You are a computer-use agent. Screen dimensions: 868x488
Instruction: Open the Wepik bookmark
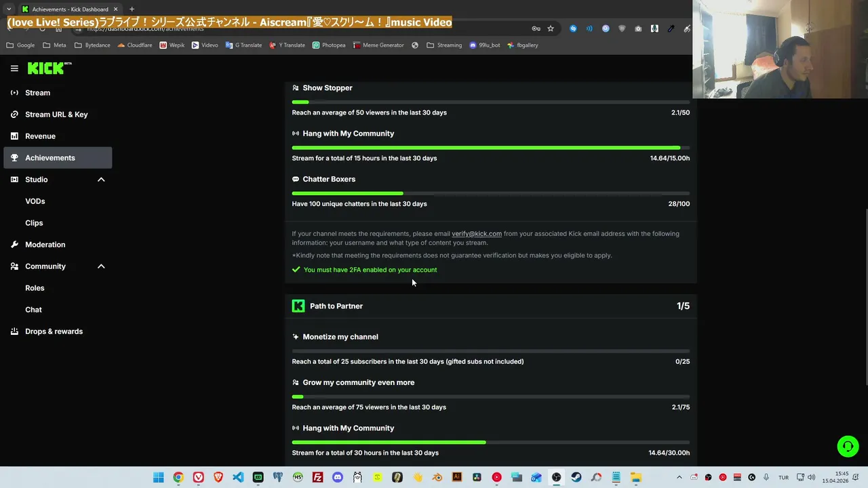(x=172, y=45)
